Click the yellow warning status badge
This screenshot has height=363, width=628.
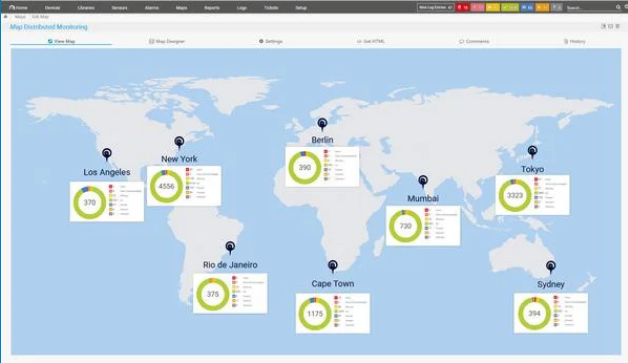493,7
